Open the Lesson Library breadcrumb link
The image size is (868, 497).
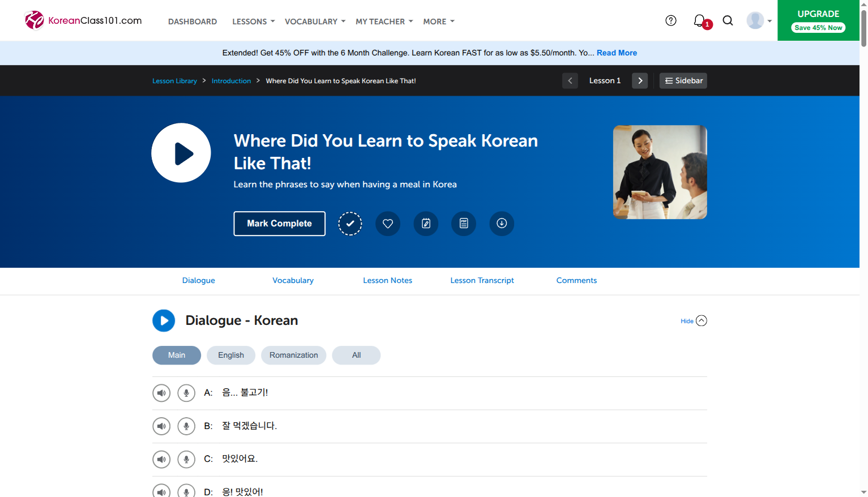point(174,81)
